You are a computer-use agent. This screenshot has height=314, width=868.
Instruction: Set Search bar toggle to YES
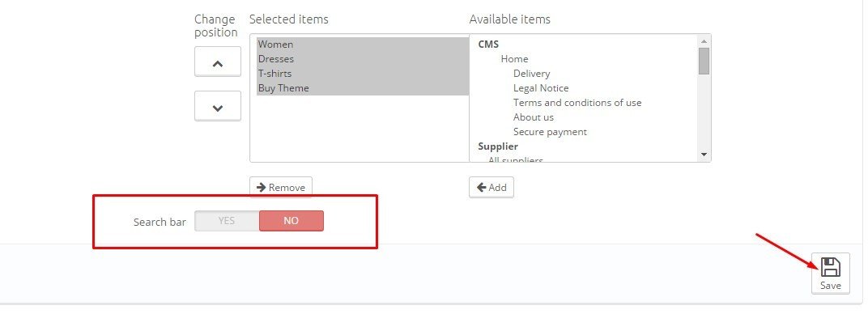[x=227, y=221]
